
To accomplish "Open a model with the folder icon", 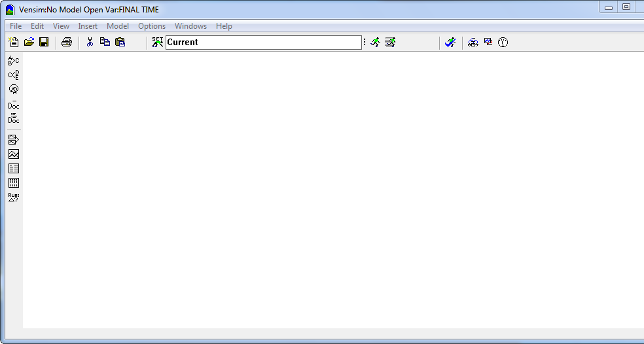I will pos(29,43).
